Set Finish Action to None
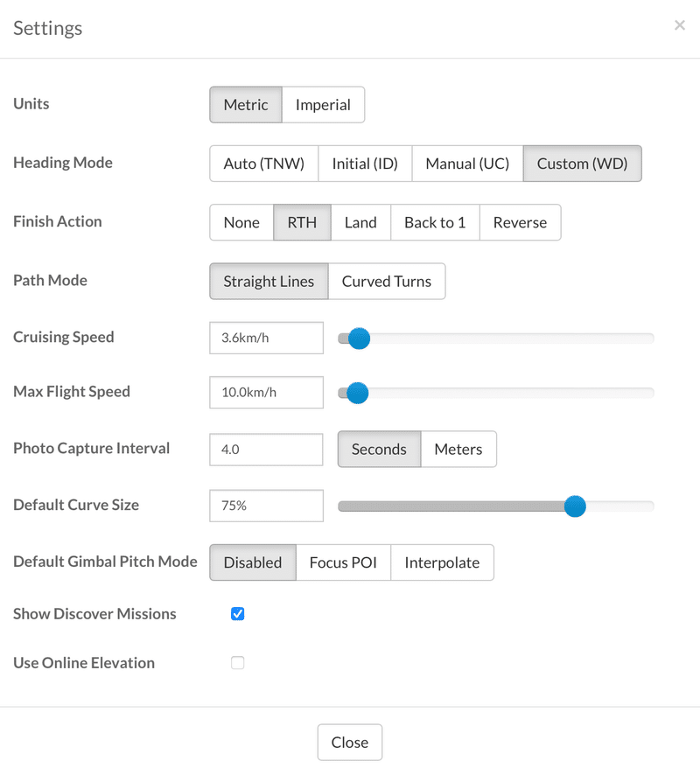 pos(241,222)
